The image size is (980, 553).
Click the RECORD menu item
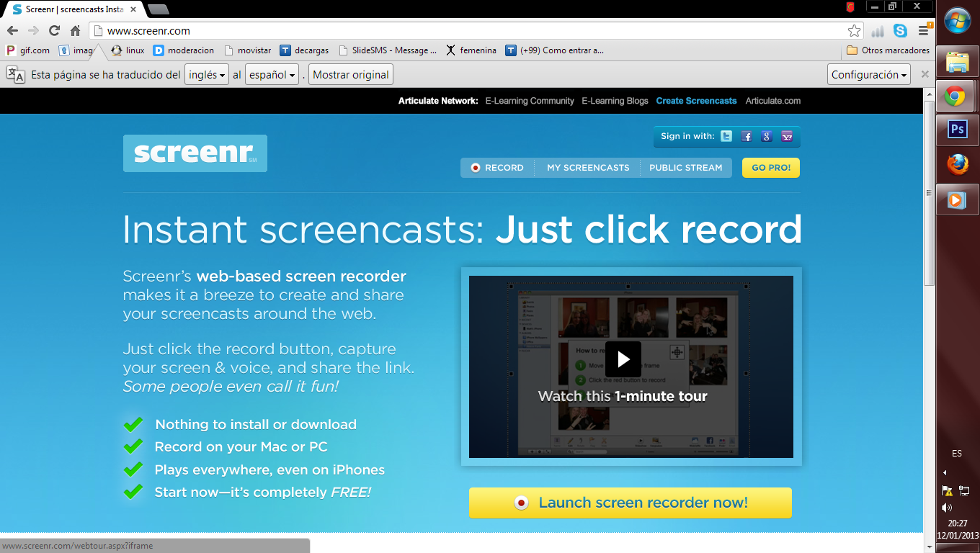497,168
